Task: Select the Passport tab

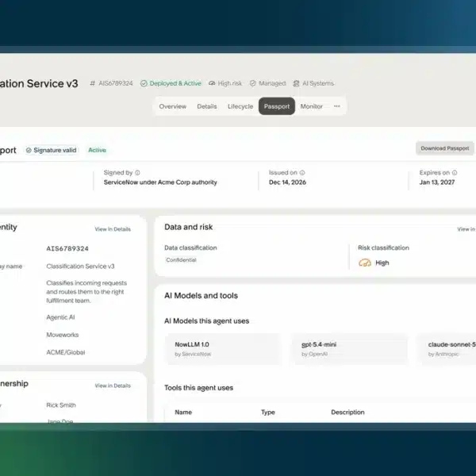Action: click(x=277, y=106)
